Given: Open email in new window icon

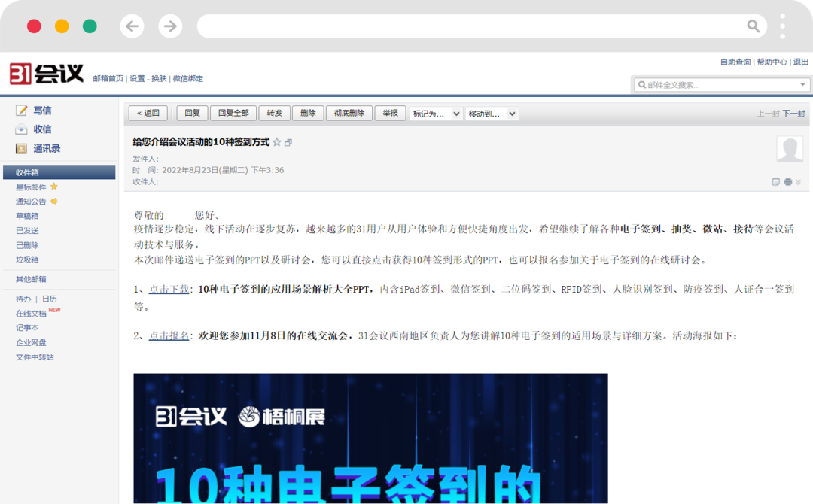Looking at the screenshot, I should [x=288, y=143].
